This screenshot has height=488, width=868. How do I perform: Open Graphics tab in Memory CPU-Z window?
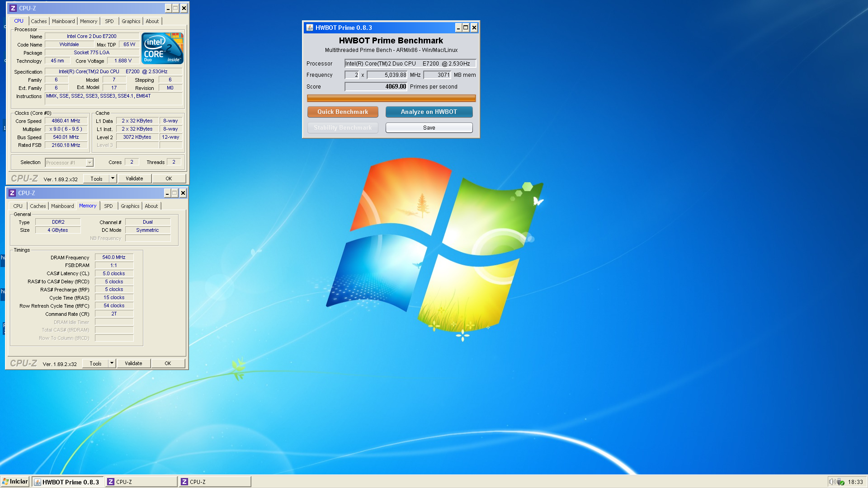[x=130, y=206]
